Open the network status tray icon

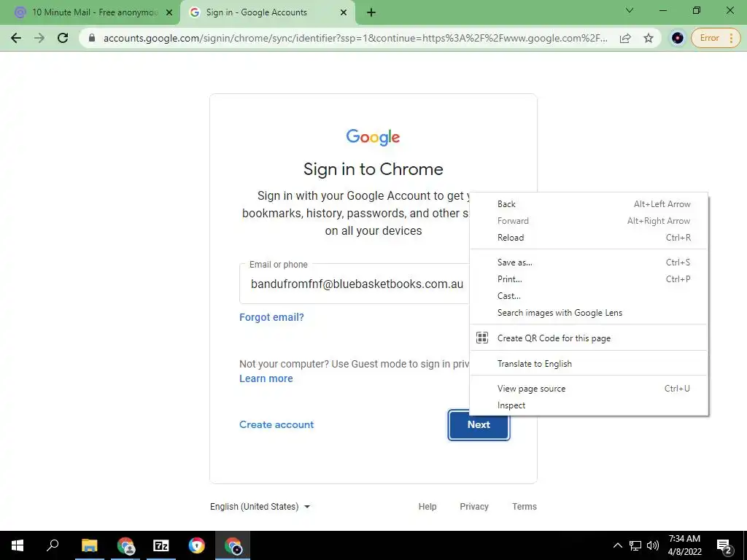click(x=635, y=545)
